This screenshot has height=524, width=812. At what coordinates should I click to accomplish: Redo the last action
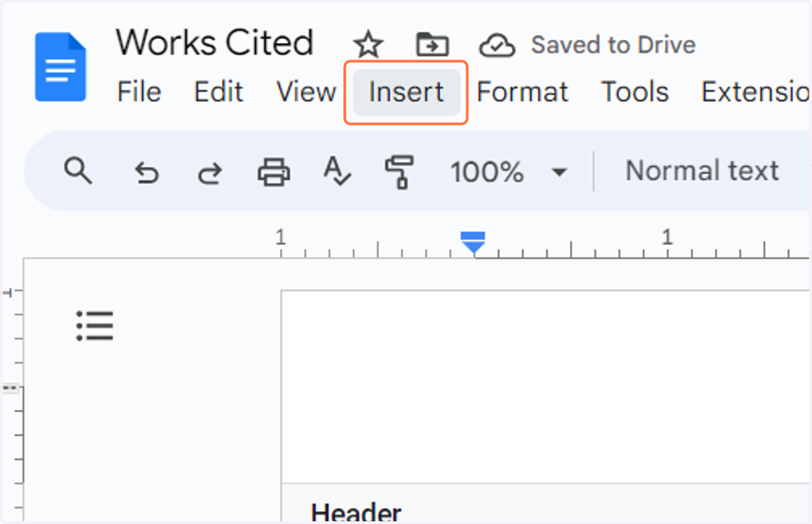(210, 172)
